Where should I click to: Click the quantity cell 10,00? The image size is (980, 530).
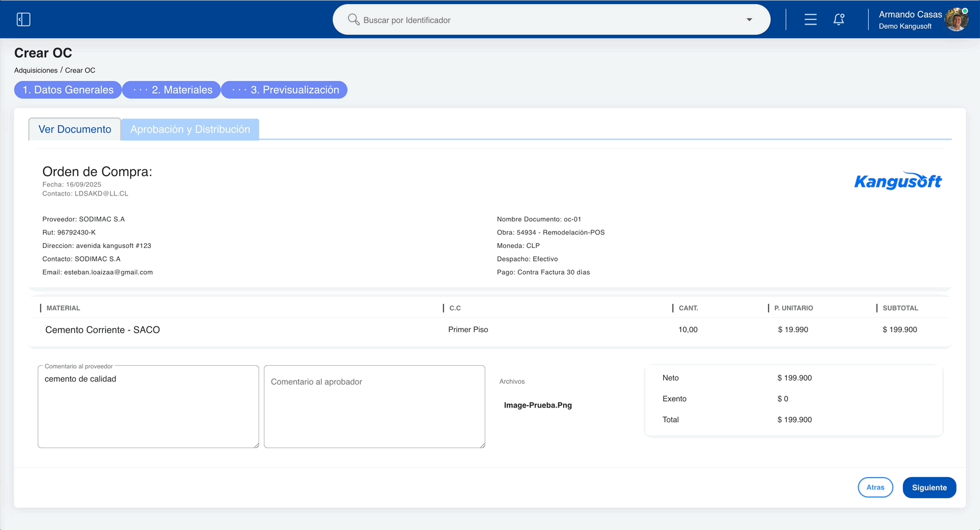688,330
